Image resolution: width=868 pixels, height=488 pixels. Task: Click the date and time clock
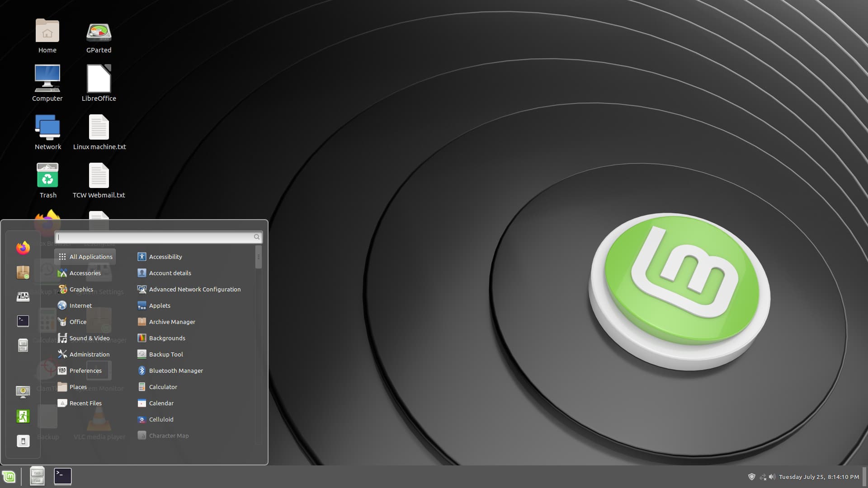point(819,477)
